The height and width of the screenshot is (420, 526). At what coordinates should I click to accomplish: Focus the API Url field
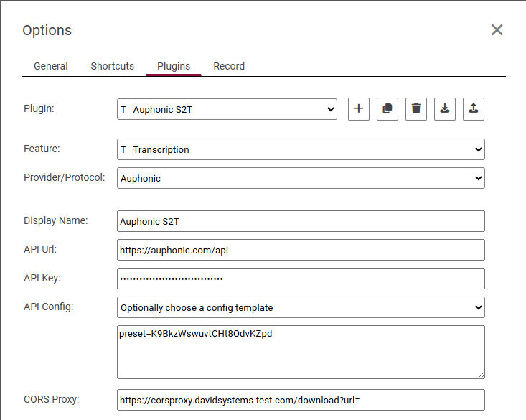point(301,250)
